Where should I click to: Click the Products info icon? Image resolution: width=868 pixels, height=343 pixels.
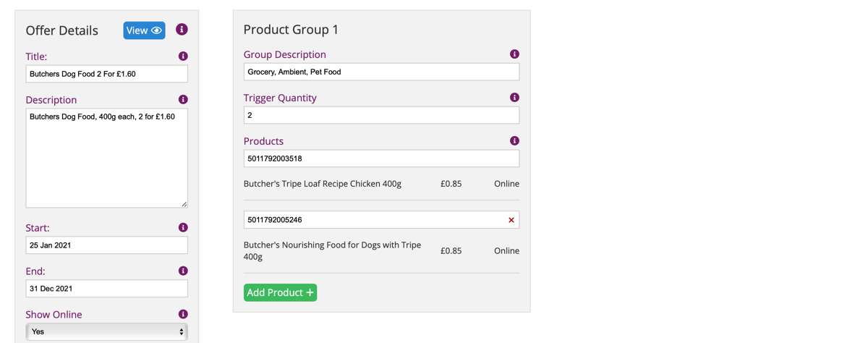(x=514, y=141)
